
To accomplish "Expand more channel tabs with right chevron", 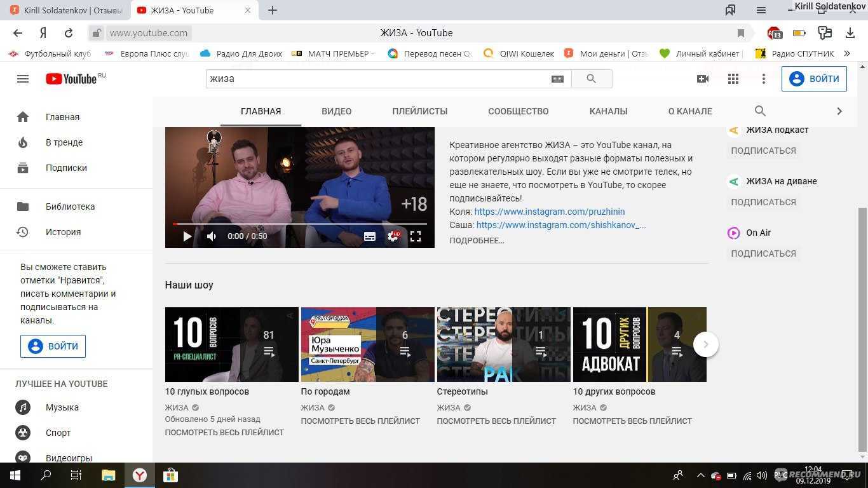I will click(839, 111).
